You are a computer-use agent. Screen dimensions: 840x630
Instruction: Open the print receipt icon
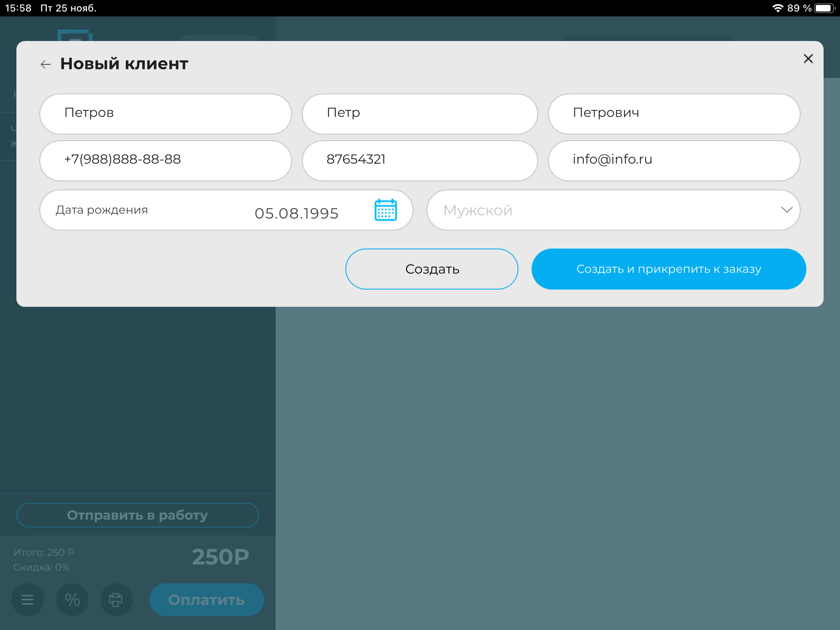(116, 599)
